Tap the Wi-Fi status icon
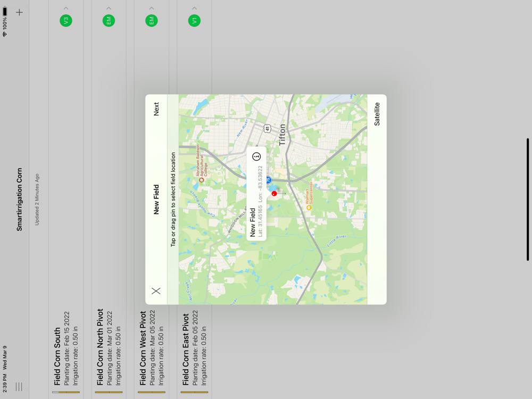The image size is (532, 399). point(5,34)
